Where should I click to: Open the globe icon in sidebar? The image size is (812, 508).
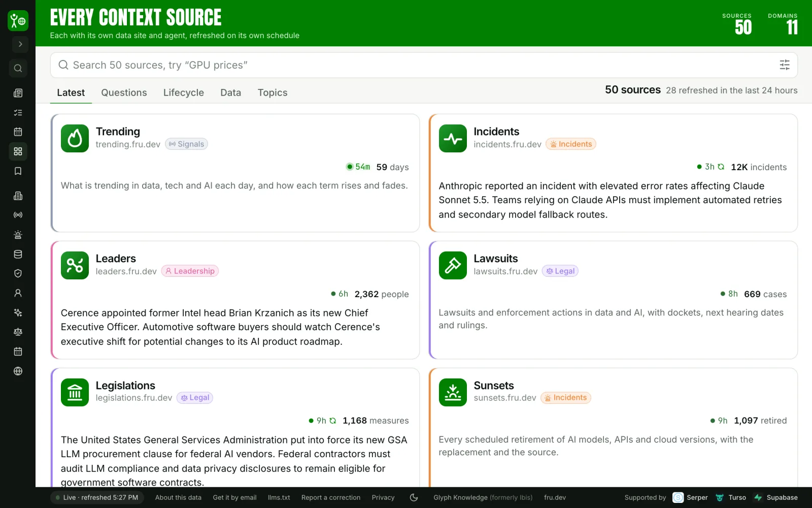tap(18, 371)
